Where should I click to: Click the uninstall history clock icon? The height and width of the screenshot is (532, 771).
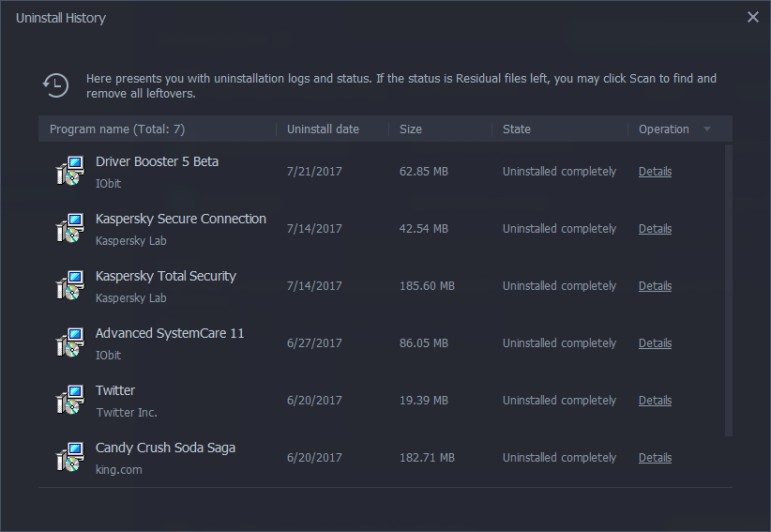coord(55,85)
